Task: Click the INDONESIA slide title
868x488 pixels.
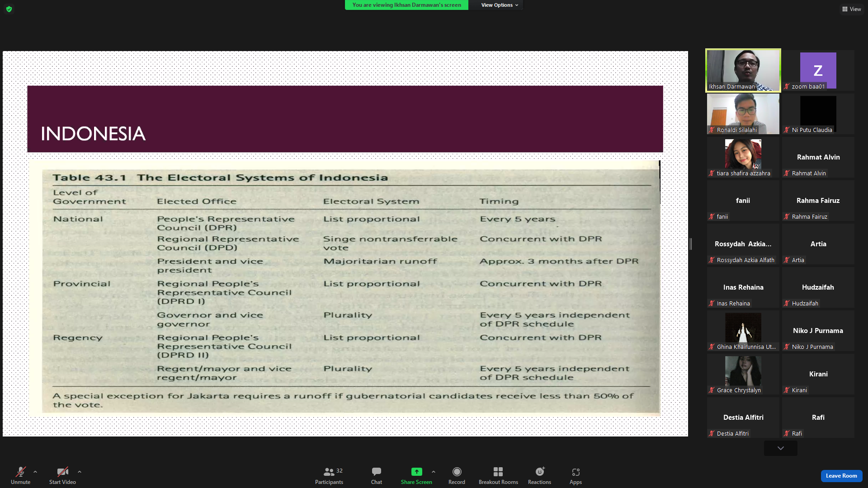Action: 93,134
